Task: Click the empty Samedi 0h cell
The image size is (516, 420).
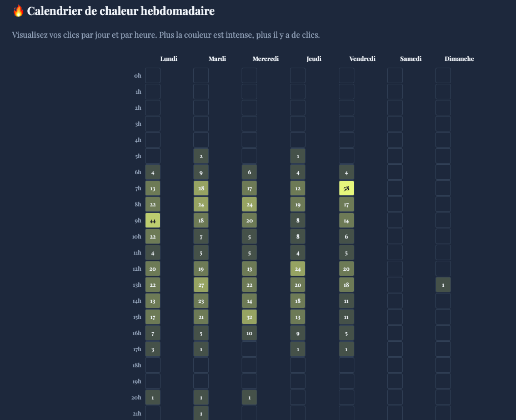Action: click(x=394, y=75)
